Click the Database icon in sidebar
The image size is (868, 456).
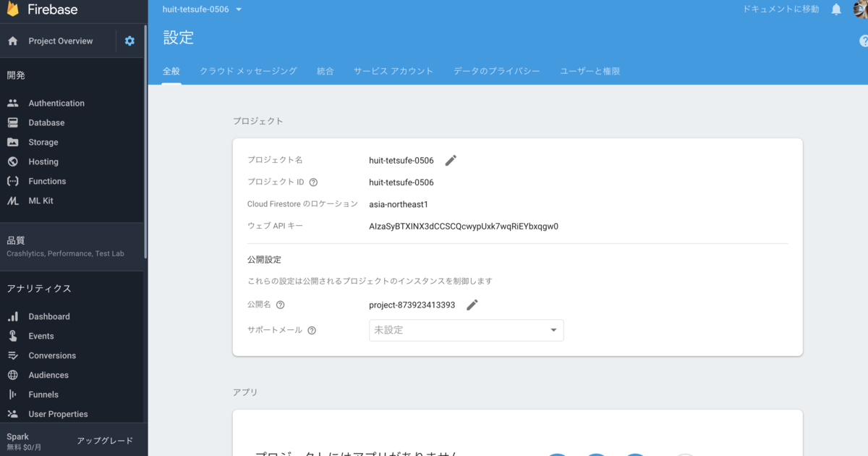[12, 123]
